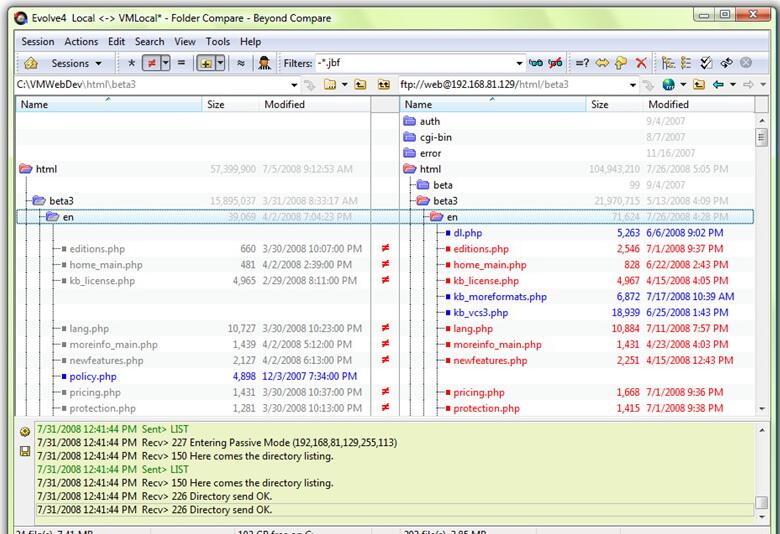Open the Home view house icon
The height and width of the screenshot is (534, 780).
(x=31, y=63)
